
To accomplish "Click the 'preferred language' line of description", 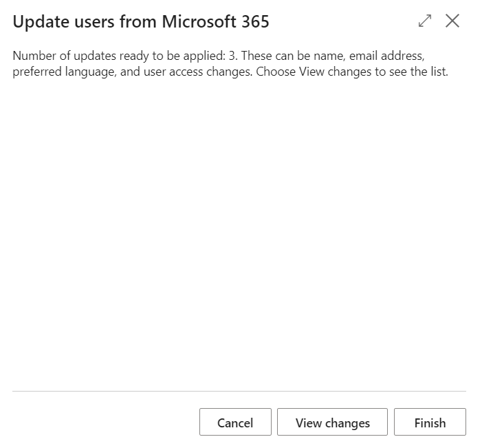I will (x=230, y=72).
